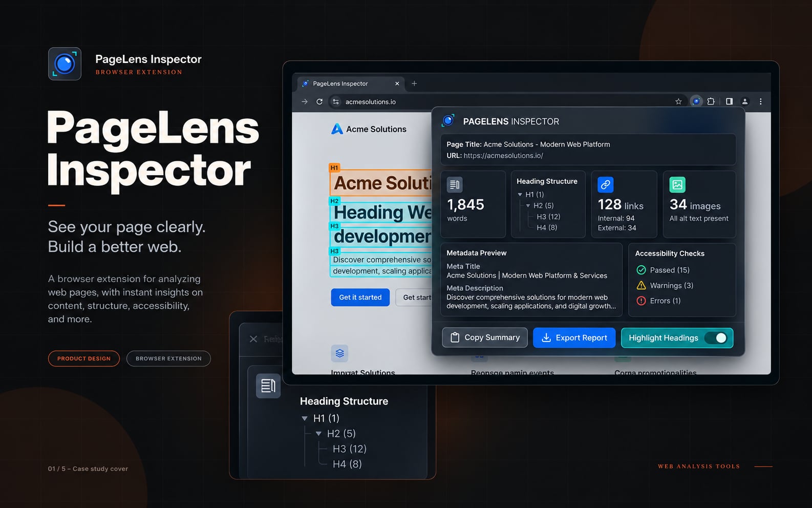The image size is (812, 508).
Task: Select H4 (8) in the enlarged Heading Structure card
Action: pyautogui.click(x=347, y=464)
